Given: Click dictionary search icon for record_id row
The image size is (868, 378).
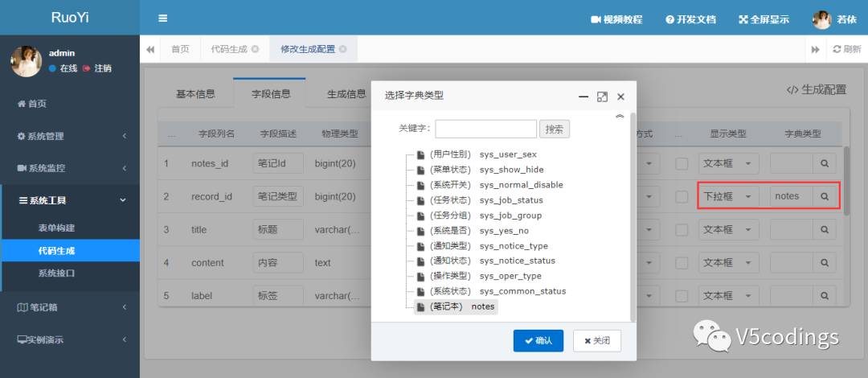Looking at the screenshot, I should coord(825,196).
